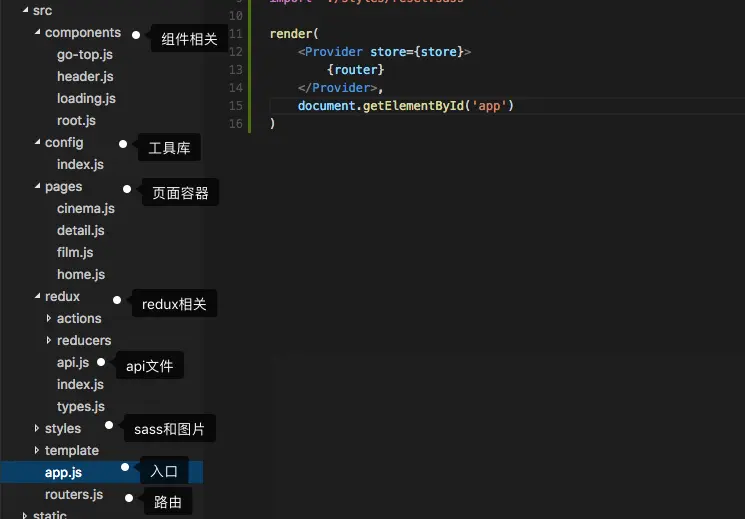Select the components folder name
Image resolution: width=745 pixels, height=519 pixels.
[83, 32]
